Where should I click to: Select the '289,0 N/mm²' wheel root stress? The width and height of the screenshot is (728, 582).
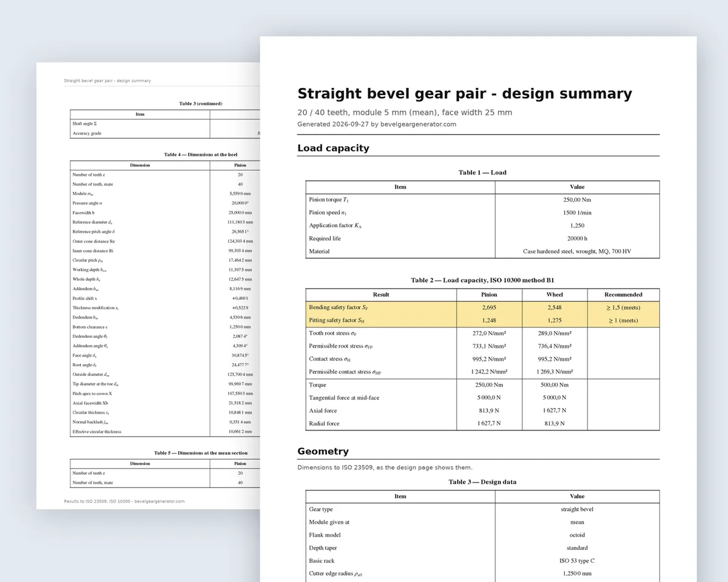[554, 333]
